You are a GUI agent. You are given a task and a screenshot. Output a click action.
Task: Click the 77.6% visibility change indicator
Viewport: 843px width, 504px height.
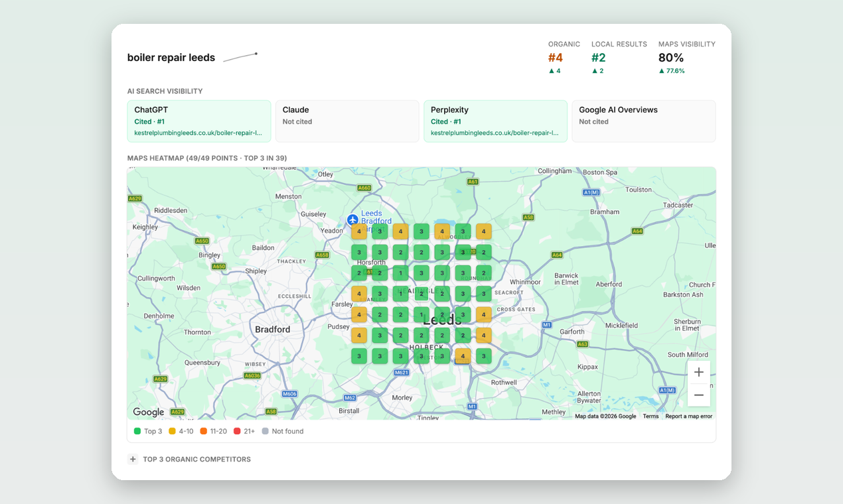[672, 71]
